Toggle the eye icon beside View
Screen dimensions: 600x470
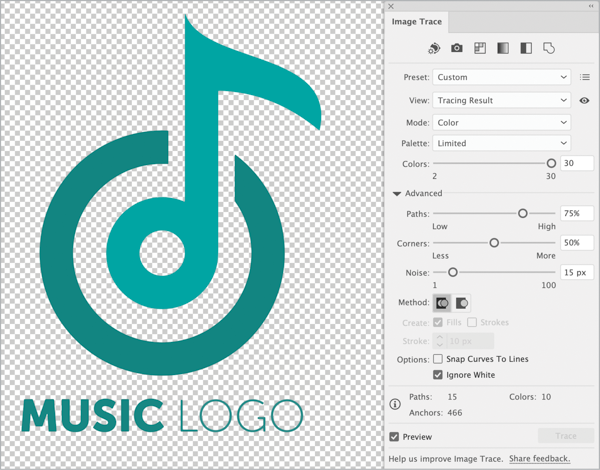tap(584, 100)
